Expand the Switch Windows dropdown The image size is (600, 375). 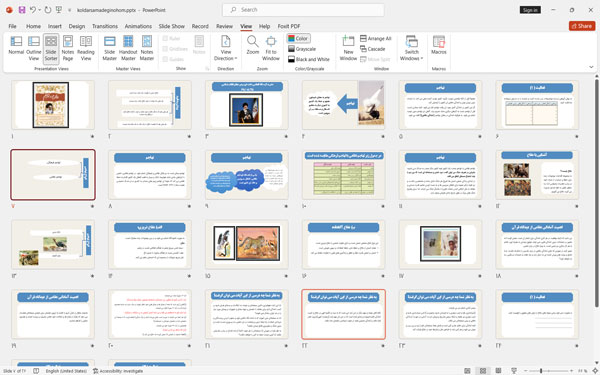412,48
